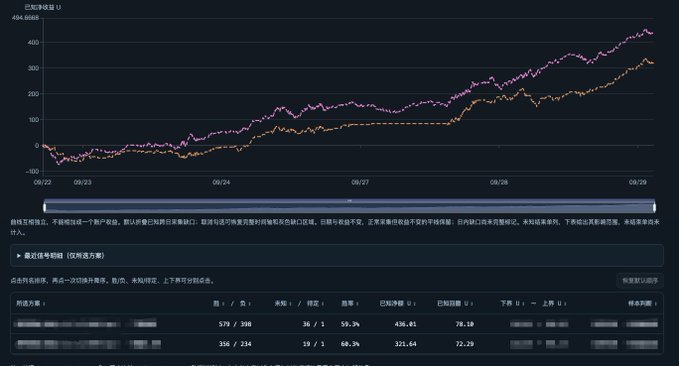Click the end of the pink profit curve

[653, 33]
